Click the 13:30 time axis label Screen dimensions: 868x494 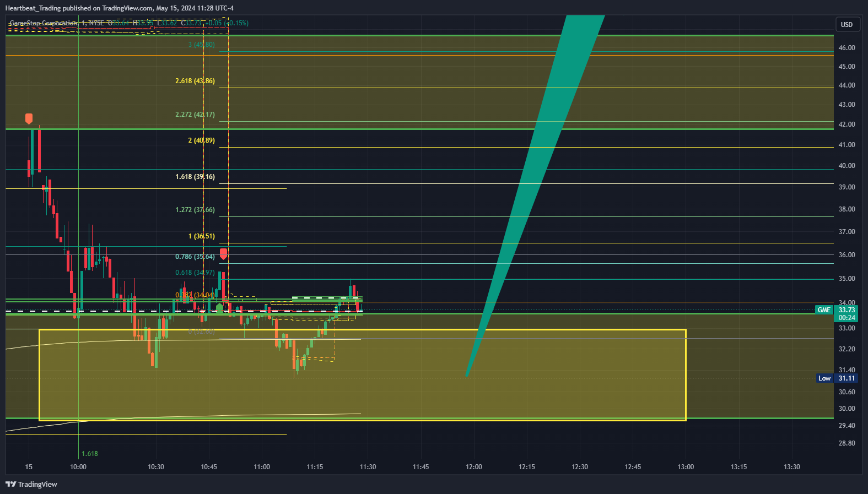[x=792, y=467]
